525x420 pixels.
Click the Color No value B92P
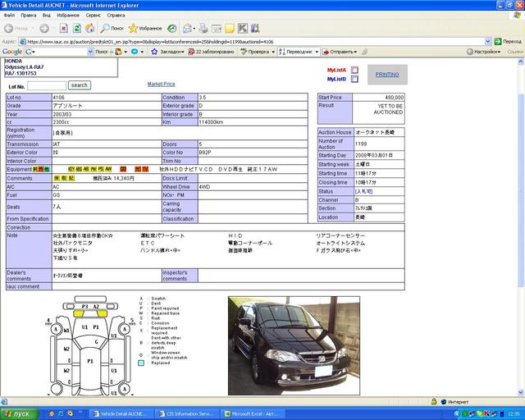click(205, 153)
